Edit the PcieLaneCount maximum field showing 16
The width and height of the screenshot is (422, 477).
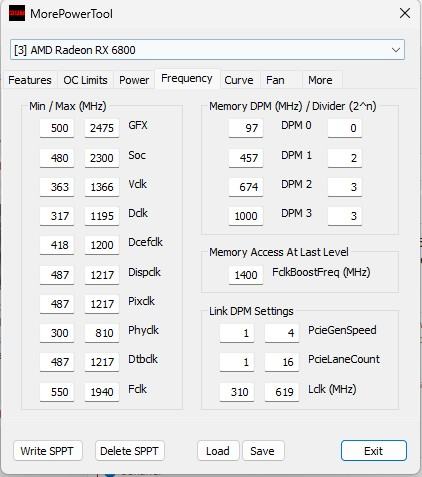[282, 362]
